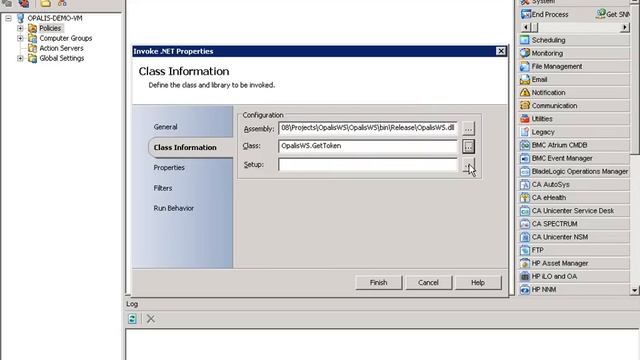Select Computer Groups in the navigation tree
The image size is (640, 360).
[66, 38]
